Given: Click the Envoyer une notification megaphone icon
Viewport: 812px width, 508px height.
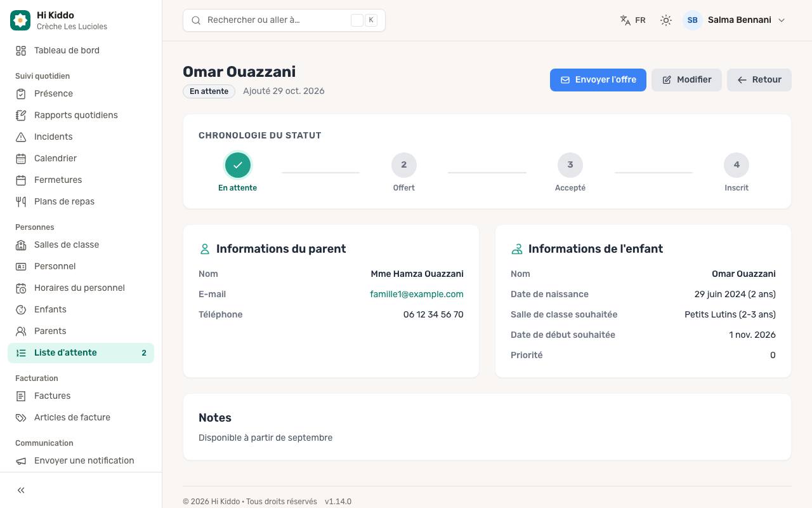Looking at the screenshot, I should (21, 461).
